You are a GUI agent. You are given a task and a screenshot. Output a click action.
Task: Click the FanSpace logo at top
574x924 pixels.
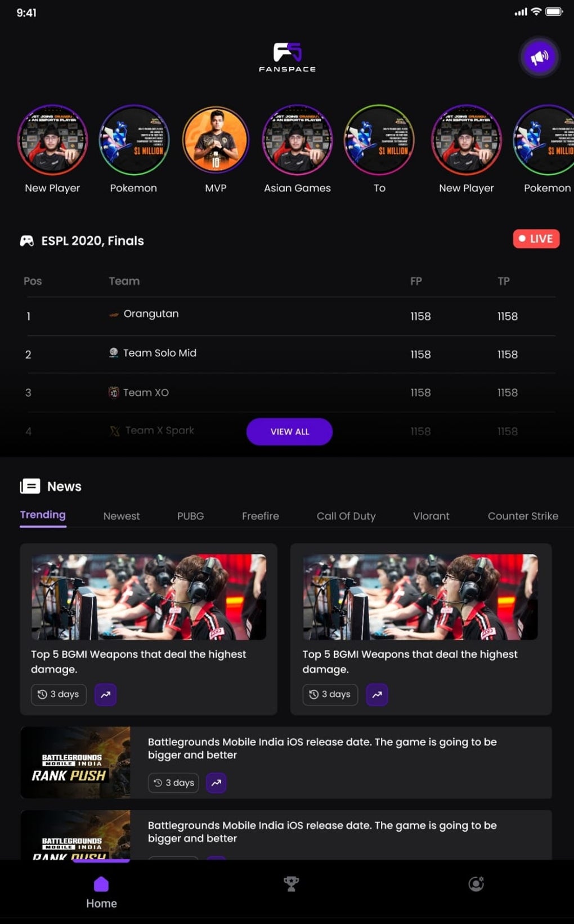click(x=287, y=57)
